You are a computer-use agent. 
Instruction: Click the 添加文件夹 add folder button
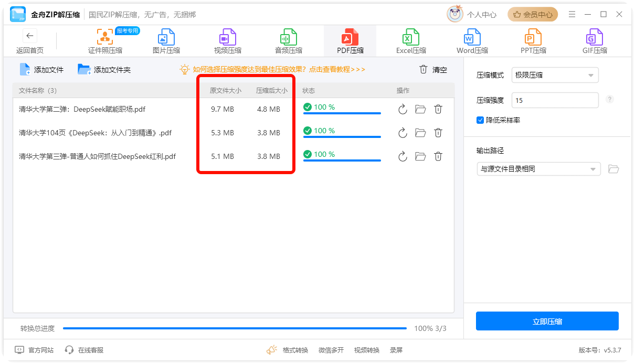104,69
